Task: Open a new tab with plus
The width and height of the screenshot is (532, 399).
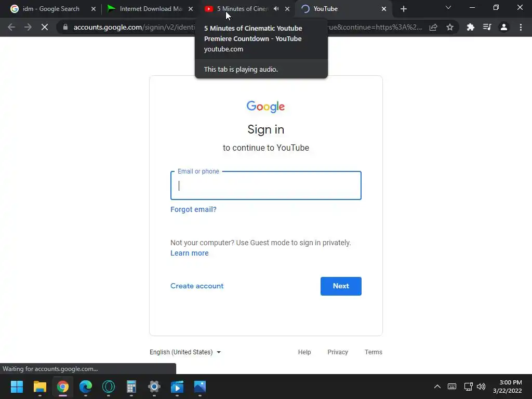Action: pos(403,9)
